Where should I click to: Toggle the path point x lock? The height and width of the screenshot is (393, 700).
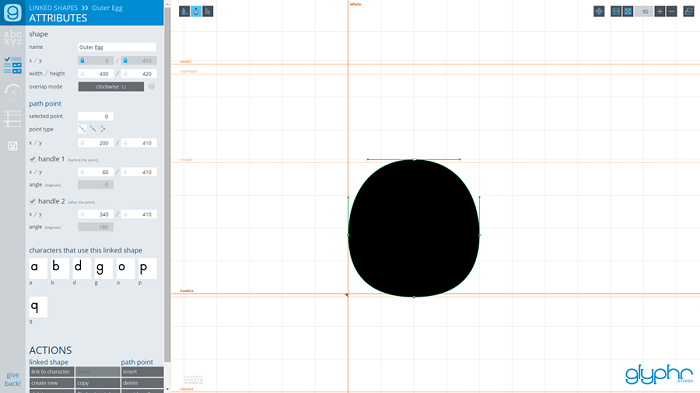[x=82, y=143]
